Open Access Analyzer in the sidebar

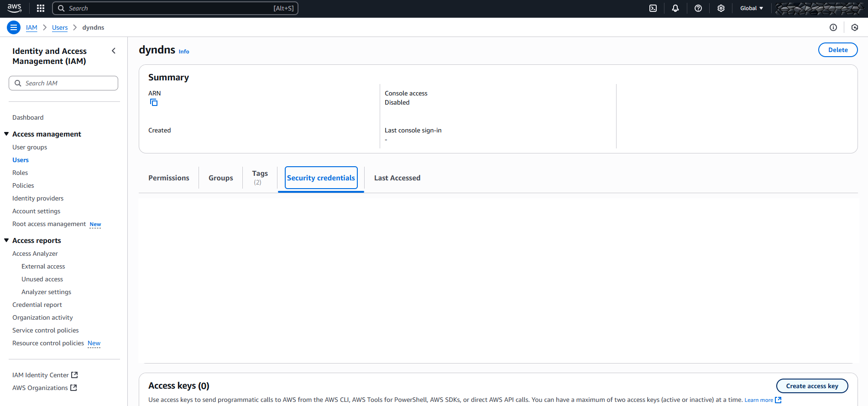[x=35, y=253]
